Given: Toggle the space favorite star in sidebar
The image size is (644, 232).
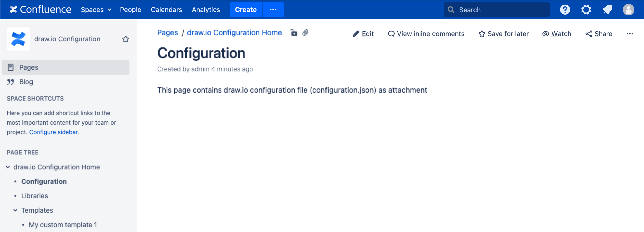Looking at the screenshot, I should pos(126,39).
